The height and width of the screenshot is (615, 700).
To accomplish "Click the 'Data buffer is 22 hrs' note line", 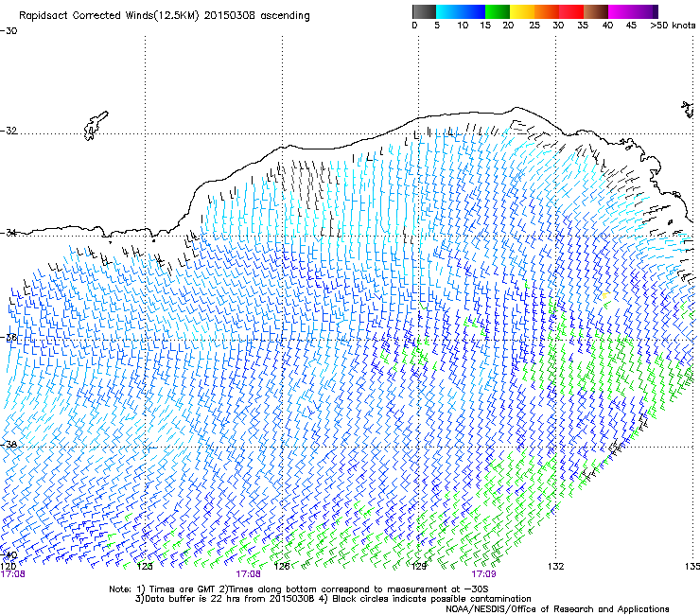I will [333, 599].
